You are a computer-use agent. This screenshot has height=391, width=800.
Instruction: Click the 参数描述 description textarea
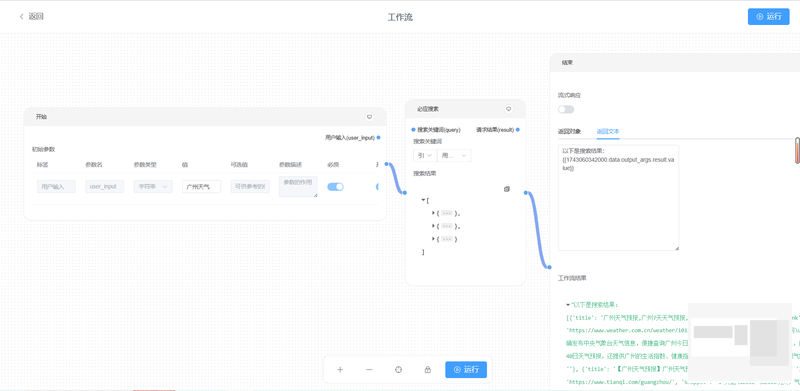[298, 187]
